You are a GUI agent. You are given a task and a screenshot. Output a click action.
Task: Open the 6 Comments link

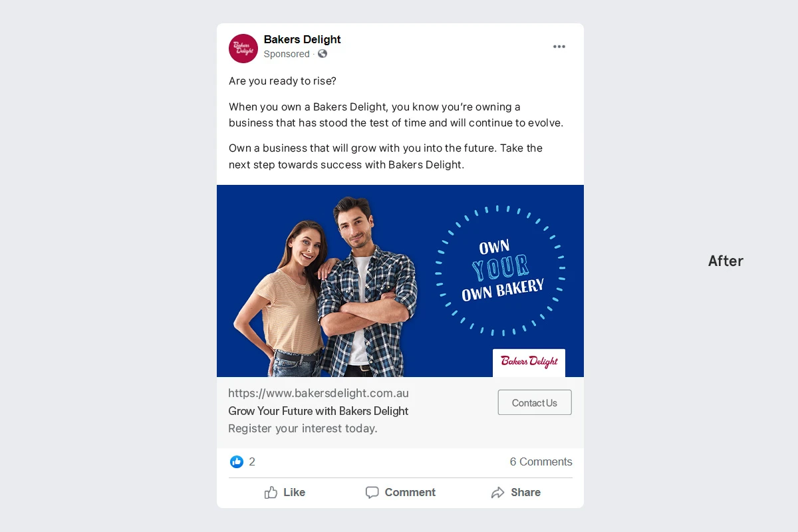coord(541,462)
